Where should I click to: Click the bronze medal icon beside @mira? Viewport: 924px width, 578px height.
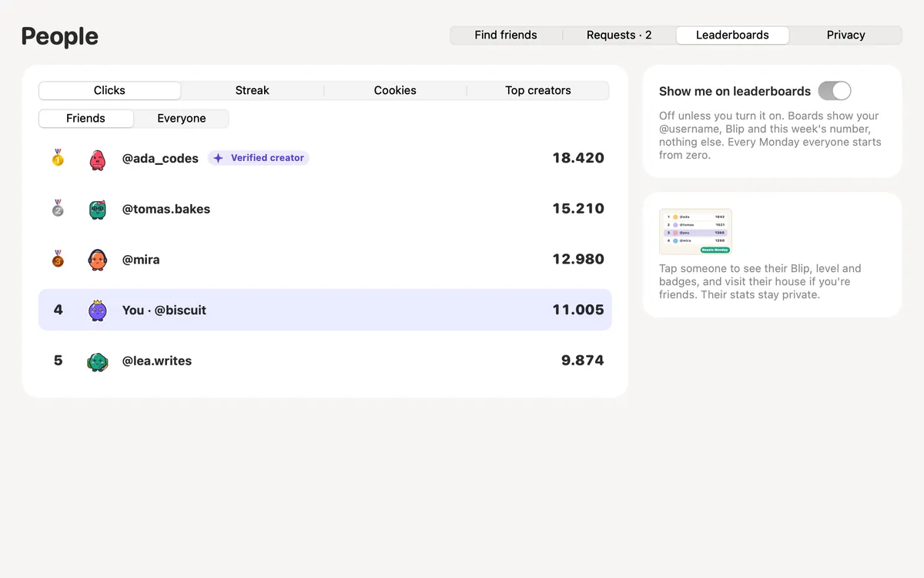(x=58, y=260)
